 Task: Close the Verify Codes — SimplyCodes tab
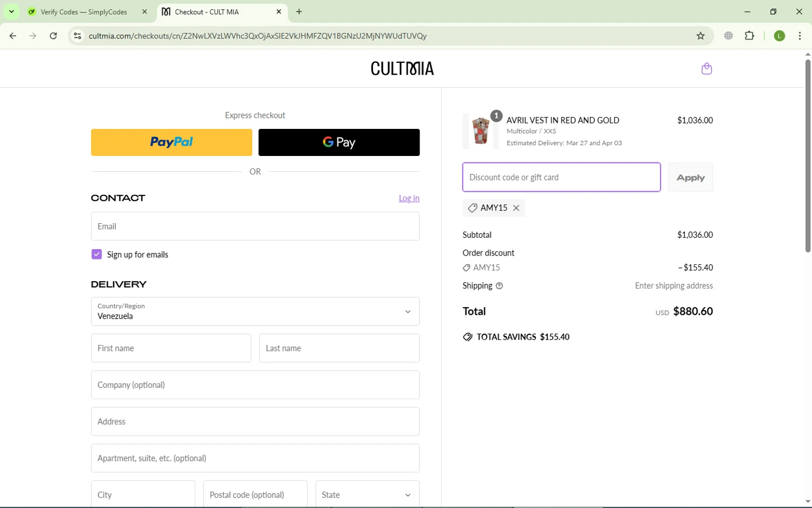pos(145,11)
